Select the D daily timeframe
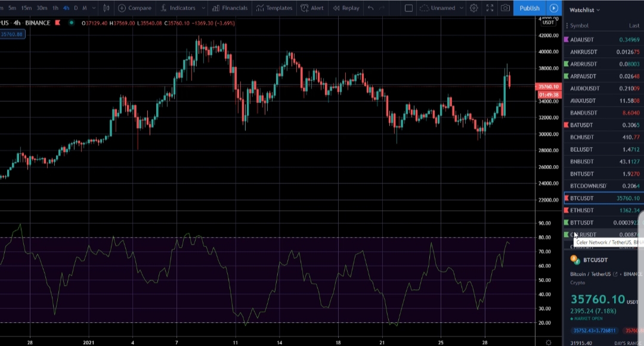This screenshot has height=346, width=644. tap(76, 8)
